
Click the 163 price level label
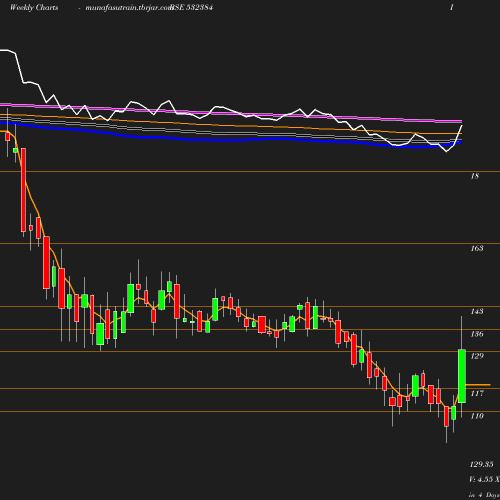(x=477, y=248)
